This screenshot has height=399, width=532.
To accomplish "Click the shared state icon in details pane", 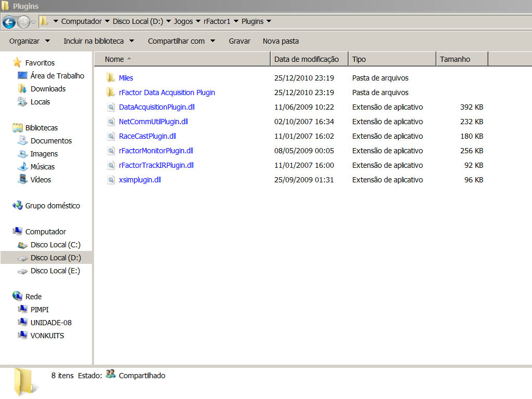I will (x=110, y=374).
